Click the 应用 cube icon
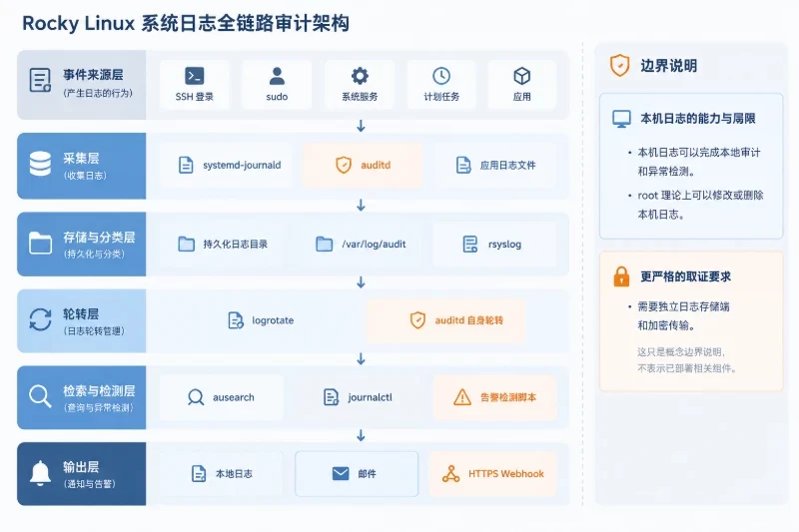799x532 pixels. [521, 76]
